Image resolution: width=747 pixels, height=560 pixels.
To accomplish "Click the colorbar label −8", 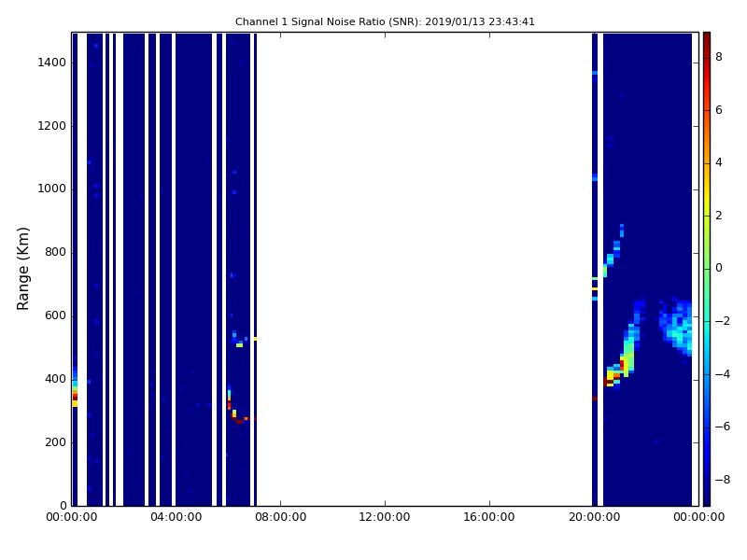I will coord(722,480).
